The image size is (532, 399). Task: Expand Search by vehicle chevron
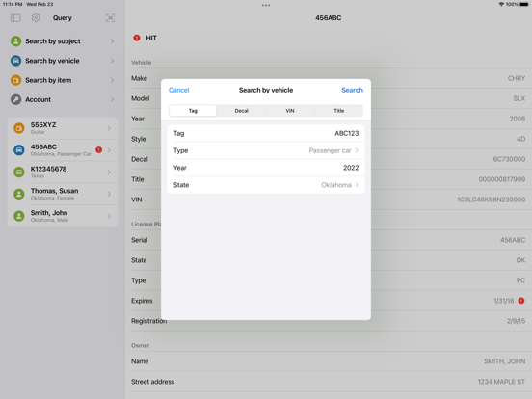pyautogui.click(x=113, y=61)
